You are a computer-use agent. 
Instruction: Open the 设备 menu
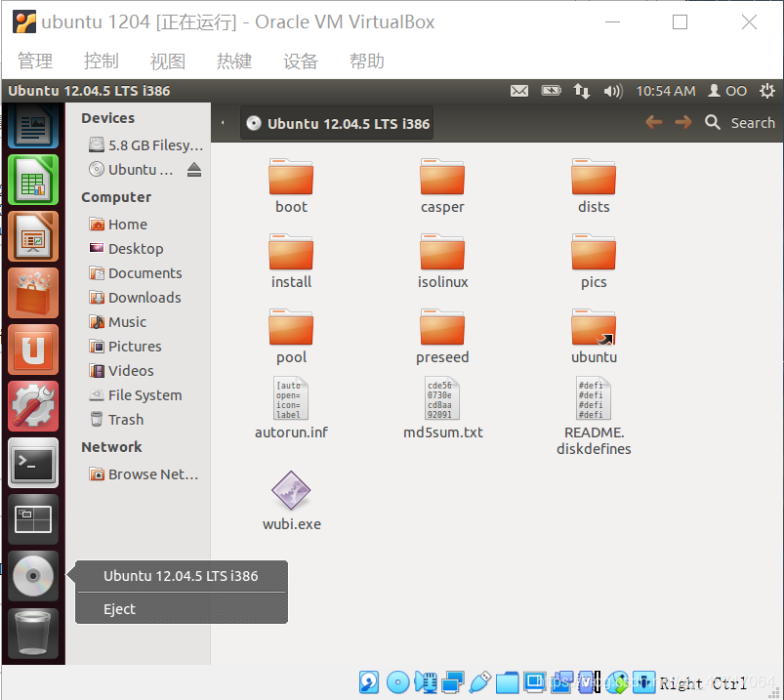301,61
